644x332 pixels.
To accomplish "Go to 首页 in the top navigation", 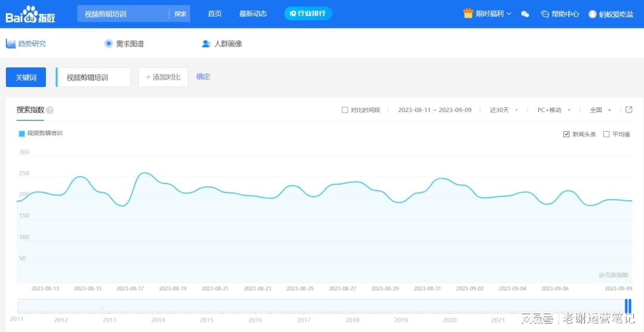I will (x=215, y=14).
